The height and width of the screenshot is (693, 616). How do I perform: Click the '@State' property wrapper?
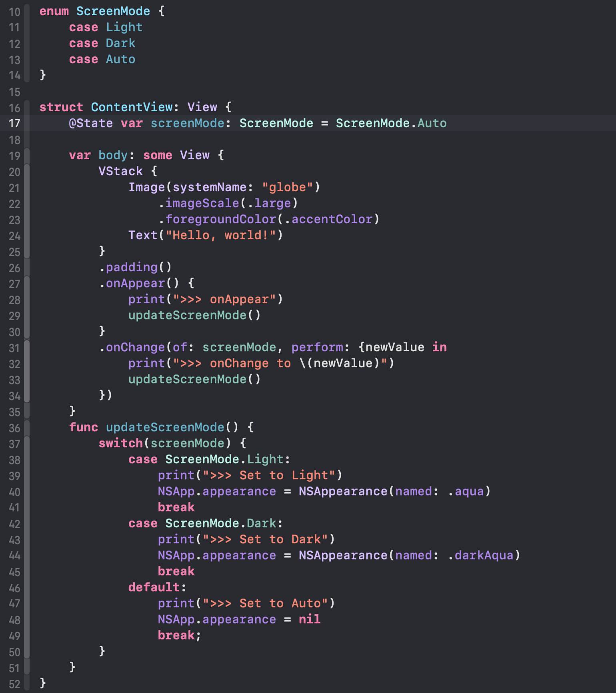click(x=91, y=123)
